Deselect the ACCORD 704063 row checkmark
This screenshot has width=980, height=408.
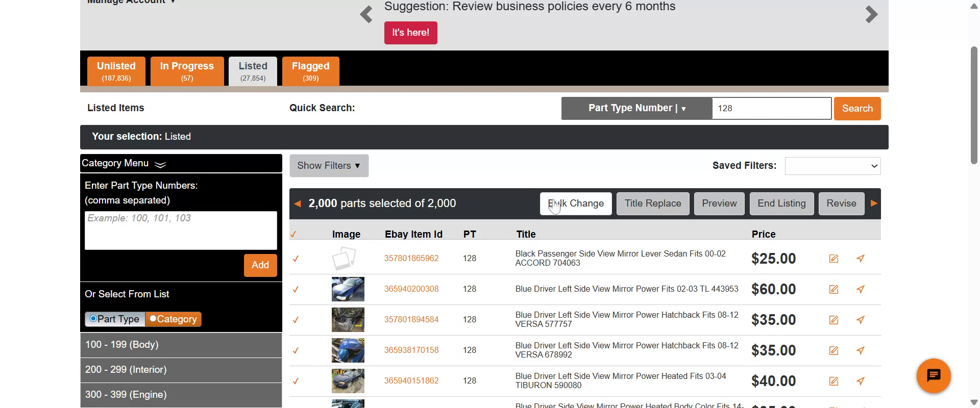click(x=296, y=259)
